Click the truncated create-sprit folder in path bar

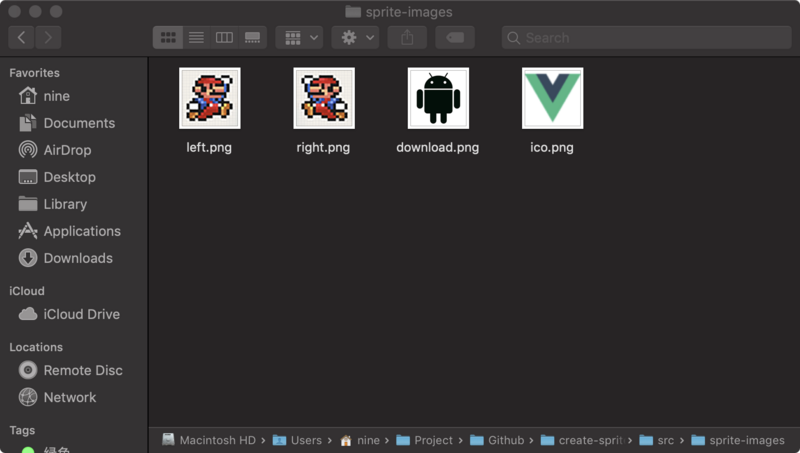tap(583, 440)
